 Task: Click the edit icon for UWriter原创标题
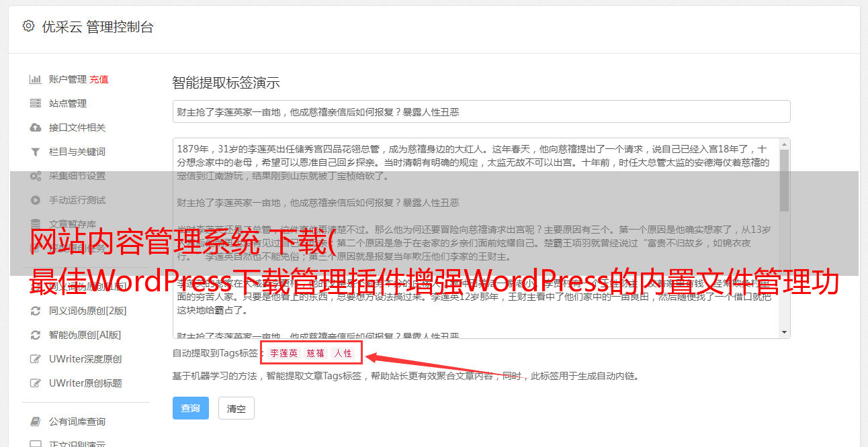coord(36,383)
